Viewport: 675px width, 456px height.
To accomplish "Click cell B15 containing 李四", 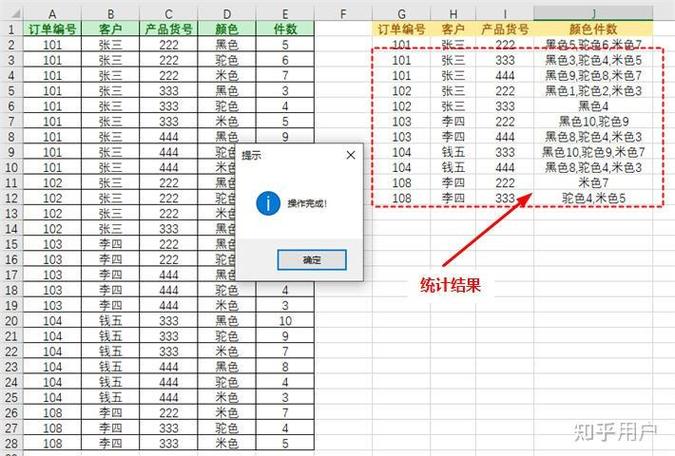I will point(110,244).
